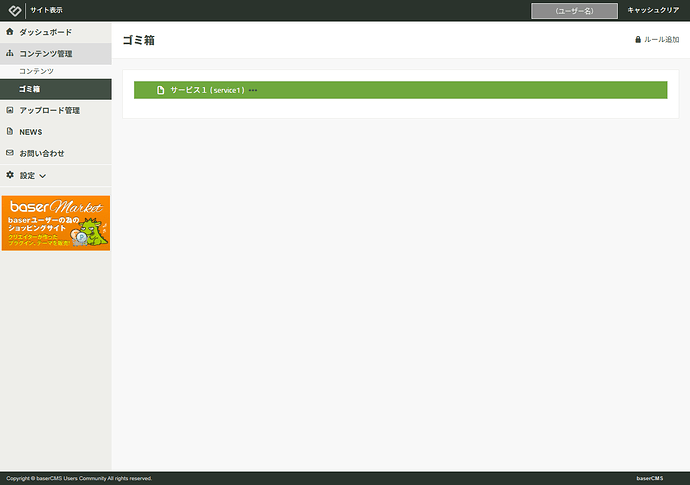This screenshot has width=690, height=485.
Task: Click the コンテンツ管理 sitemap icon
Action: click(10, 53)
